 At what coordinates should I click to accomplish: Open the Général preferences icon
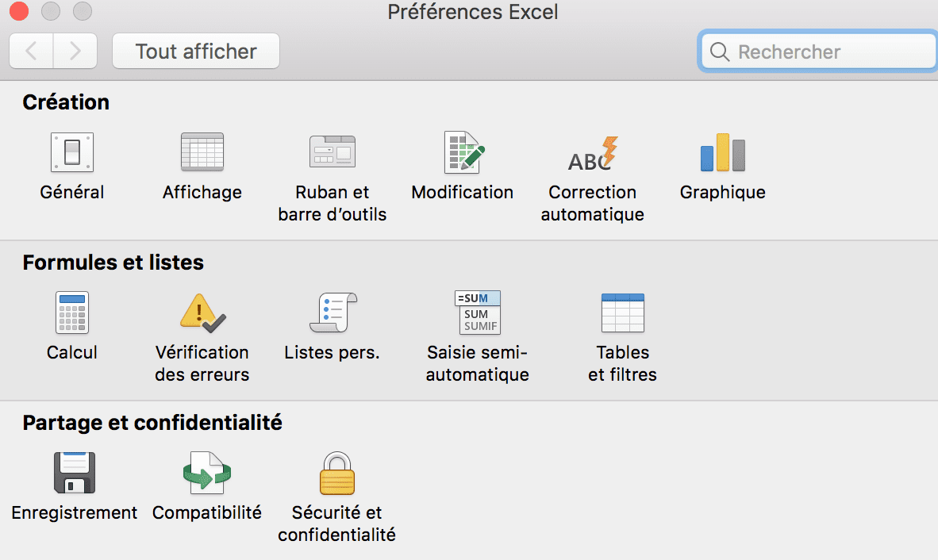(72, 152)
